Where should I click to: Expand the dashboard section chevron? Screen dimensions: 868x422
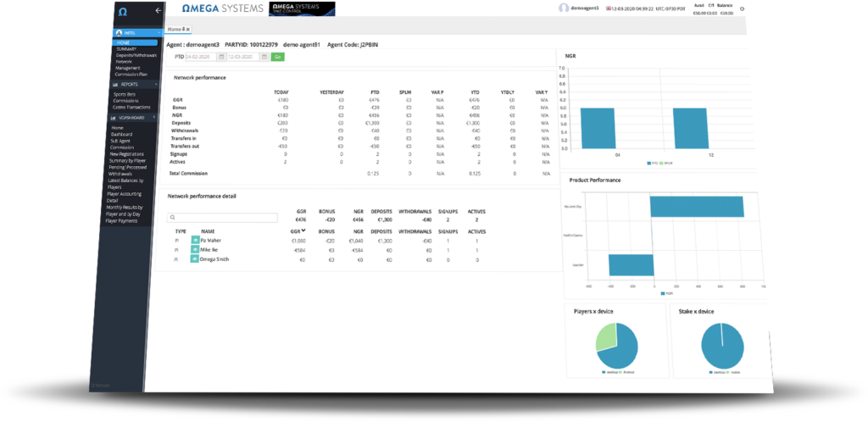pyautogui.click(x=153, y=117)
